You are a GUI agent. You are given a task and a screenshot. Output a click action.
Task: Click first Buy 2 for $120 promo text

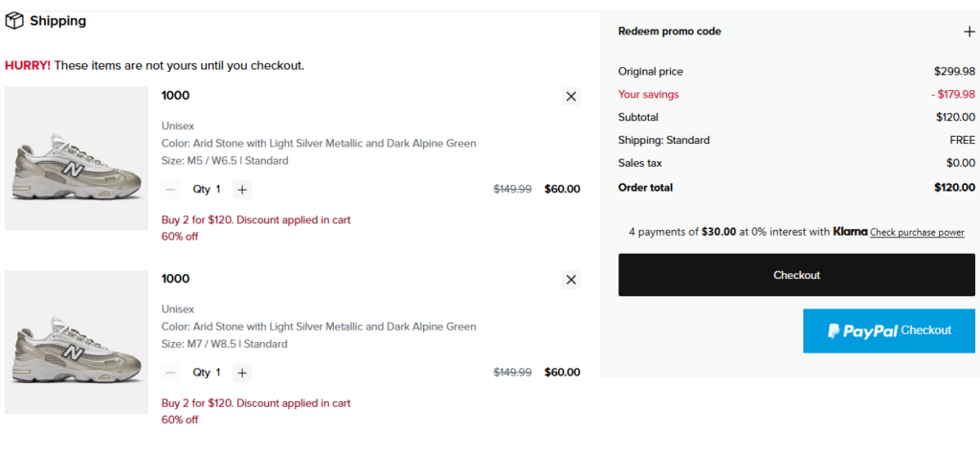coord(256,220)
